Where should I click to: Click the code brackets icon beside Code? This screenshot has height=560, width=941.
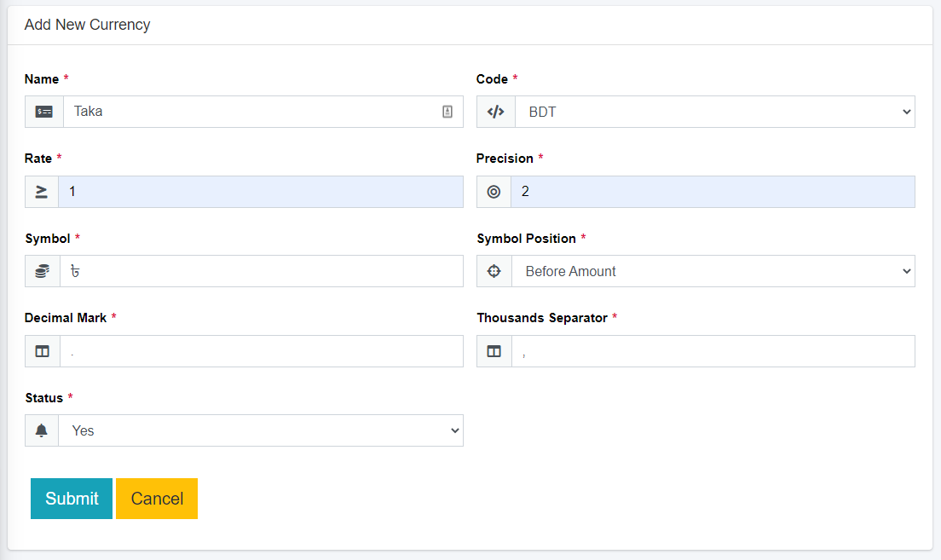[x=495, y=112]
